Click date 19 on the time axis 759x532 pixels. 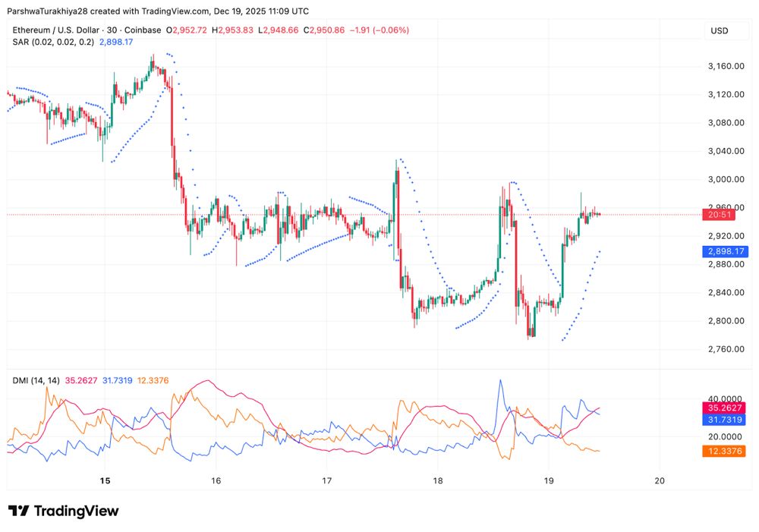[x=549, y=481]
